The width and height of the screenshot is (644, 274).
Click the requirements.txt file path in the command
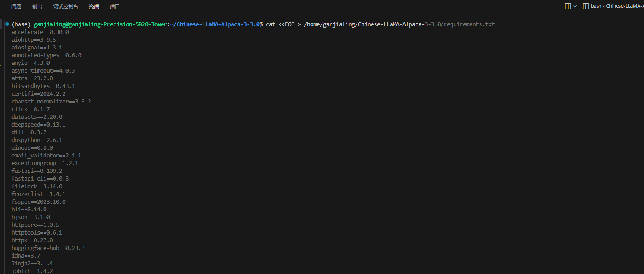point(399,24)
